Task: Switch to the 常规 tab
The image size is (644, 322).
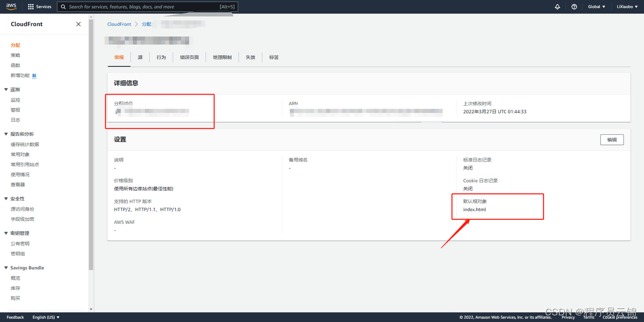Action: click(119, 57)
